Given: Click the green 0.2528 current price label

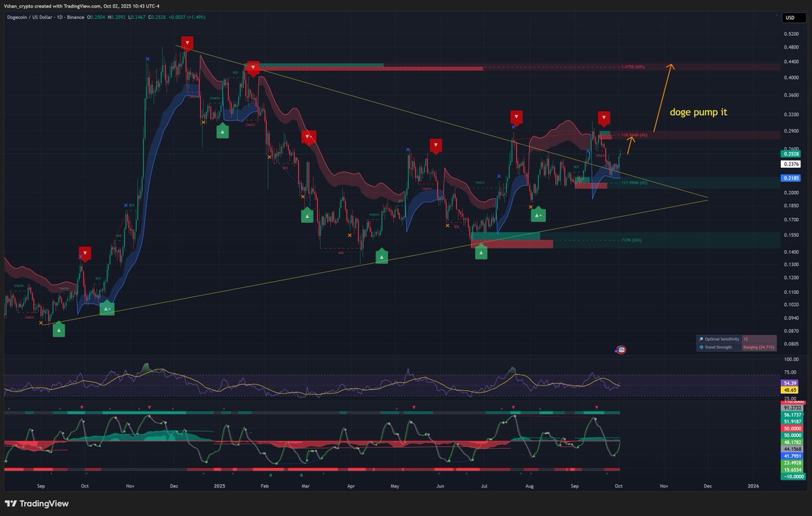Looking at the screenshot, I should tap(790, 154).
